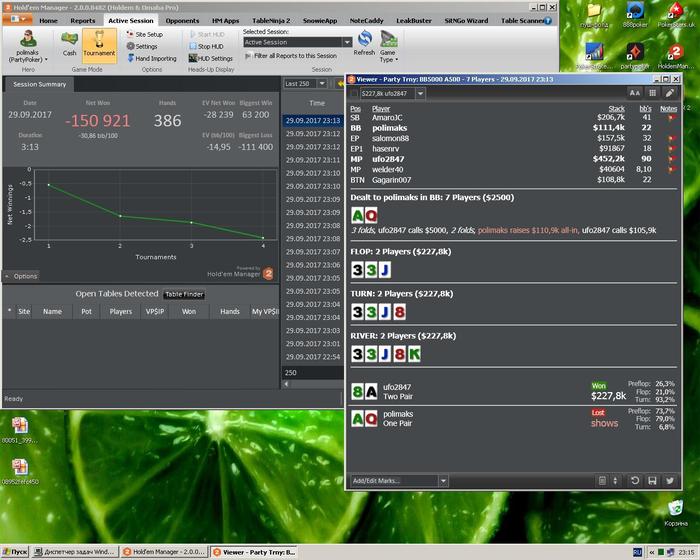Toggle checkbox next to pot dropdown in Viewer

click(354, 93)
